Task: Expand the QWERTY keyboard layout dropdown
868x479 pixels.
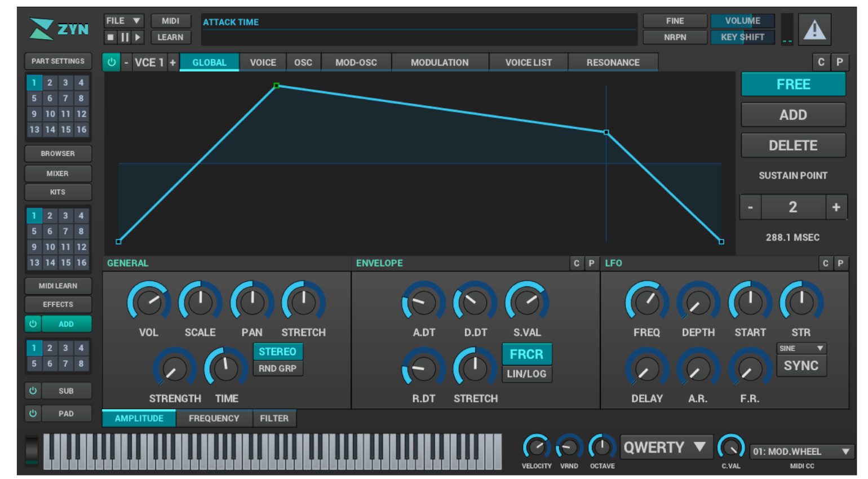Action: [x=666, y=447]
